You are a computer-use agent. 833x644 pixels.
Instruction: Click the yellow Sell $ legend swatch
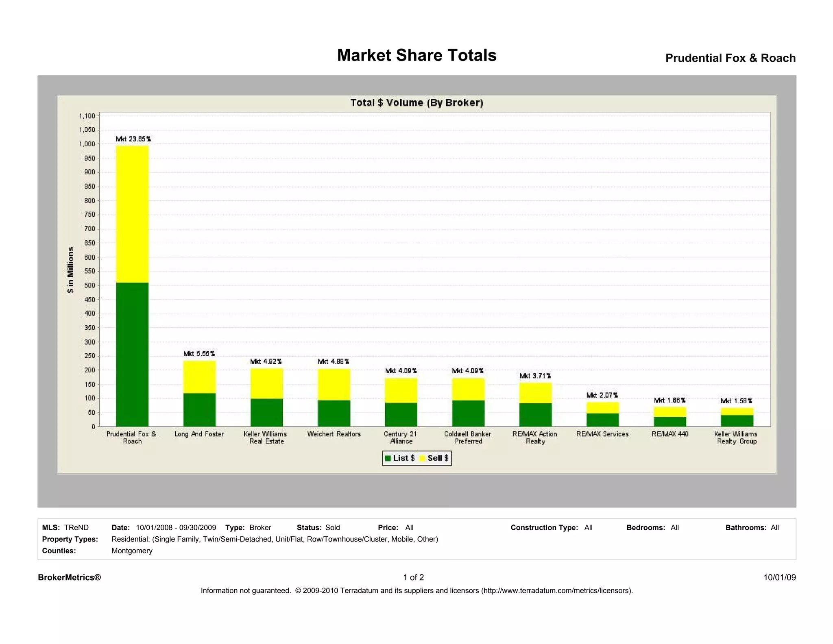tap(422, 458)
